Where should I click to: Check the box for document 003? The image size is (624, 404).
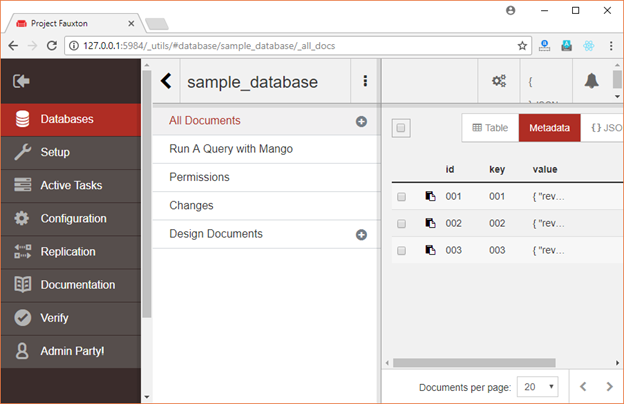pyautogui.click(x=401, y=250)
